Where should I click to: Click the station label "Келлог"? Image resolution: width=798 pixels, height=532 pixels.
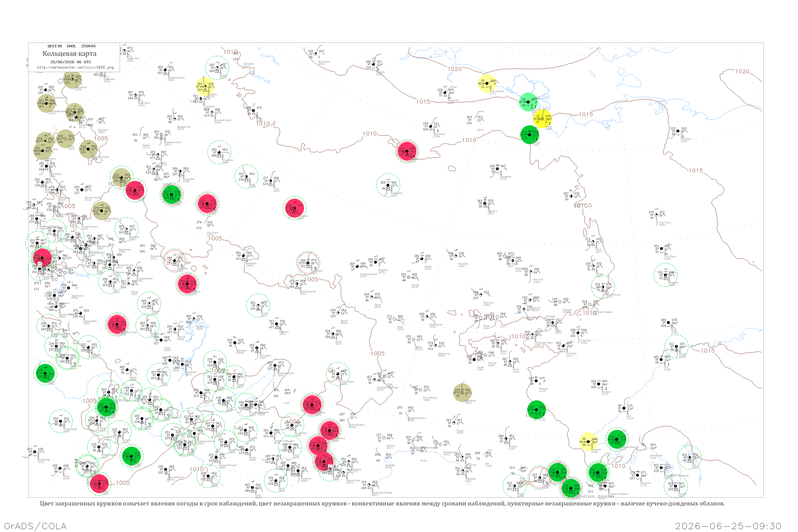[146, 145]
